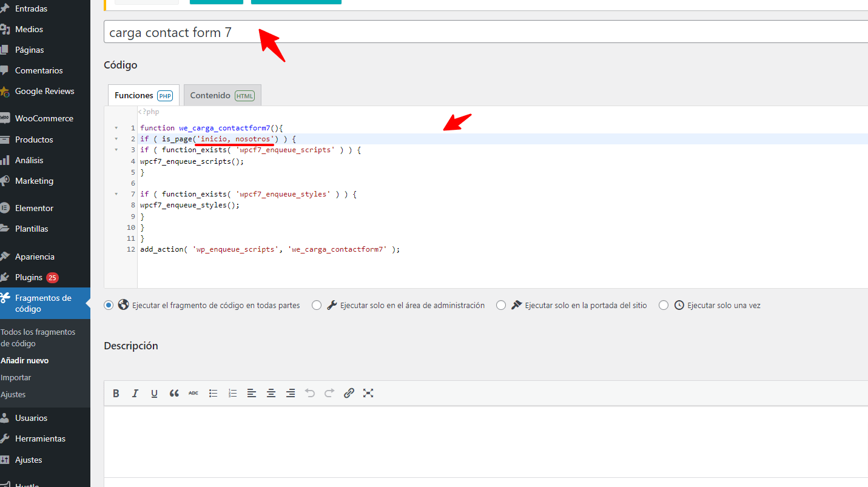Click code line 'wpcf7_enqueue_scripts();'
This screenshot has height=487, width=868.
(x=192, y=161)
